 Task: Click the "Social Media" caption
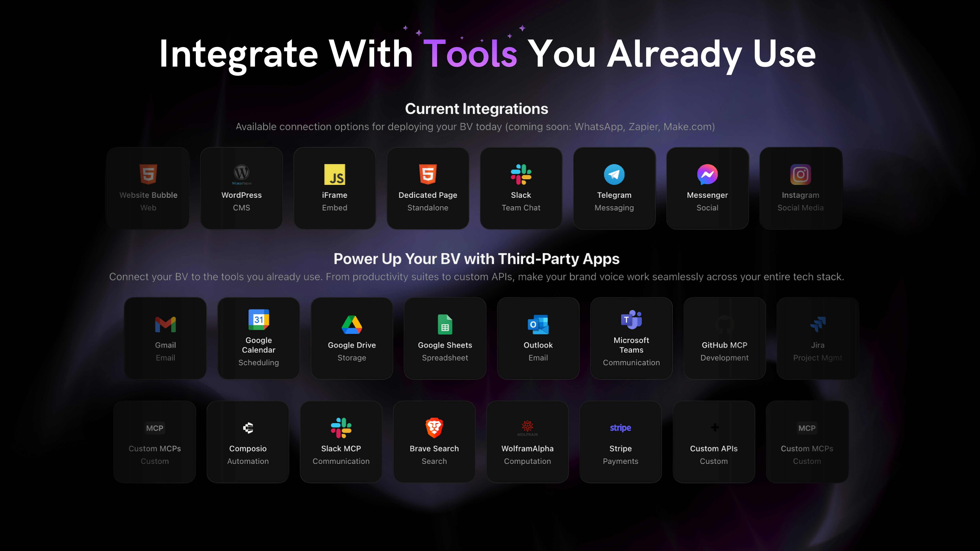click(801, 208)
